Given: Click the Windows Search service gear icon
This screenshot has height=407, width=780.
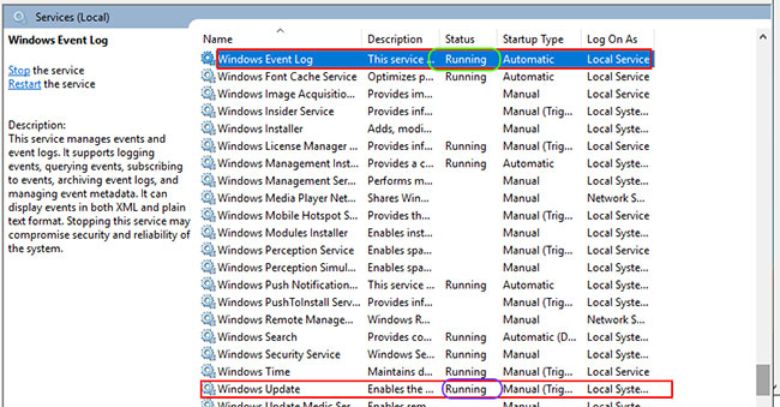Looking at the screenshot, I should (x=208, y=337).
